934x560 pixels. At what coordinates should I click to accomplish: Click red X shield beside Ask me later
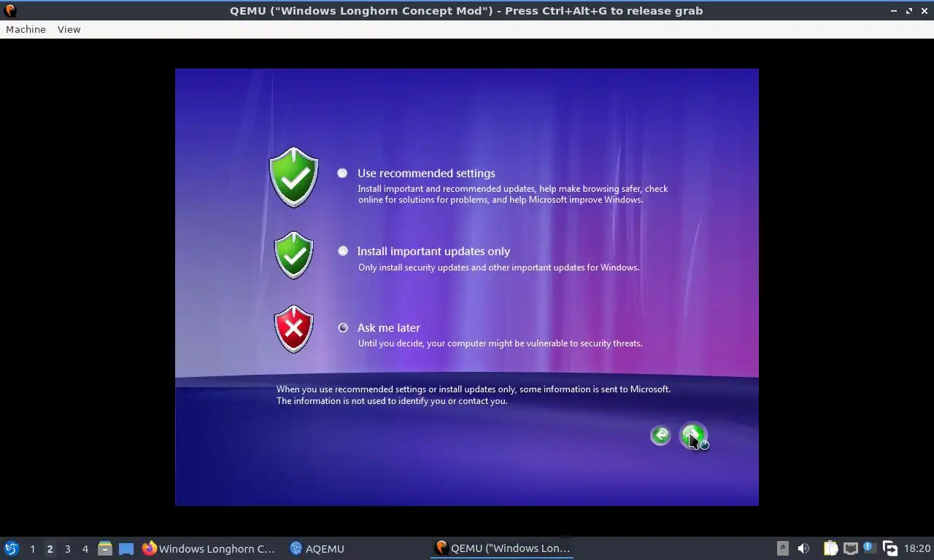pos(294,329)
